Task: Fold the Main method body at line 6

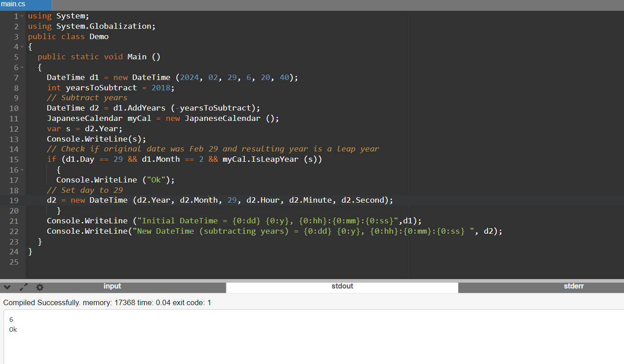Action: 22,67
